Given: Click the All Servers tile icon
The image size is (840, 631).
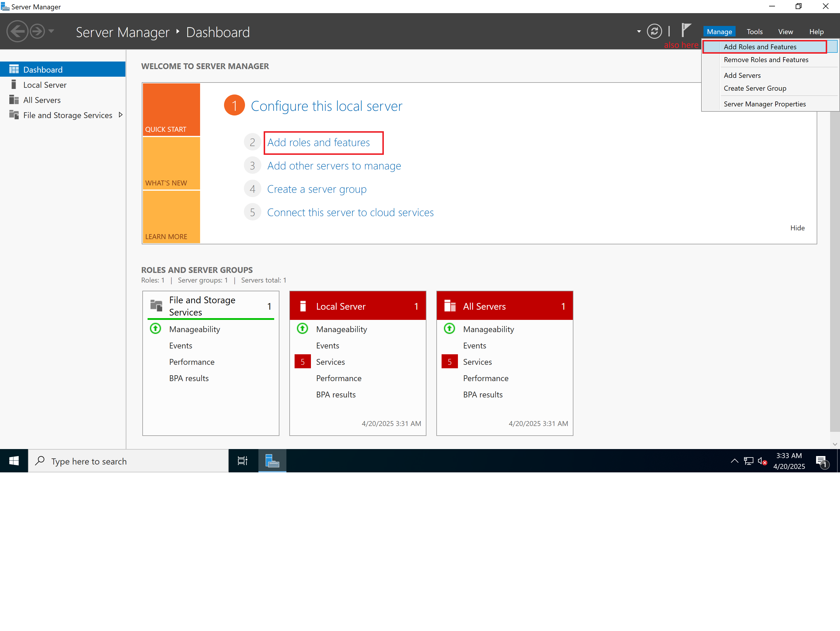Looking at the screenshot, I should click(450, 306).
